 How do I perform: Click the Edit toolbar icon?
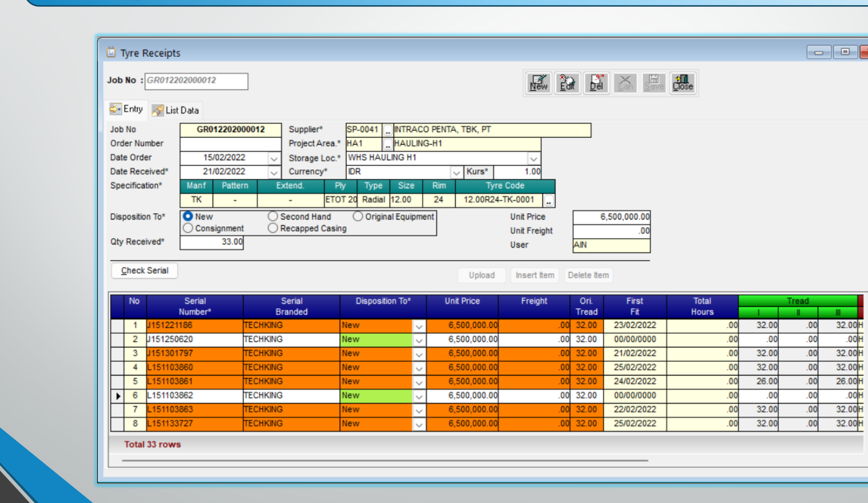coord(568,83)
